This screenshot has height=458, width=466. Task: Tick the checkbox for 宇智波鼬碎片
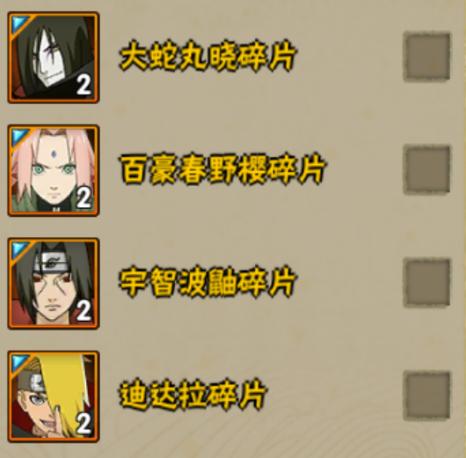point(427,283)
